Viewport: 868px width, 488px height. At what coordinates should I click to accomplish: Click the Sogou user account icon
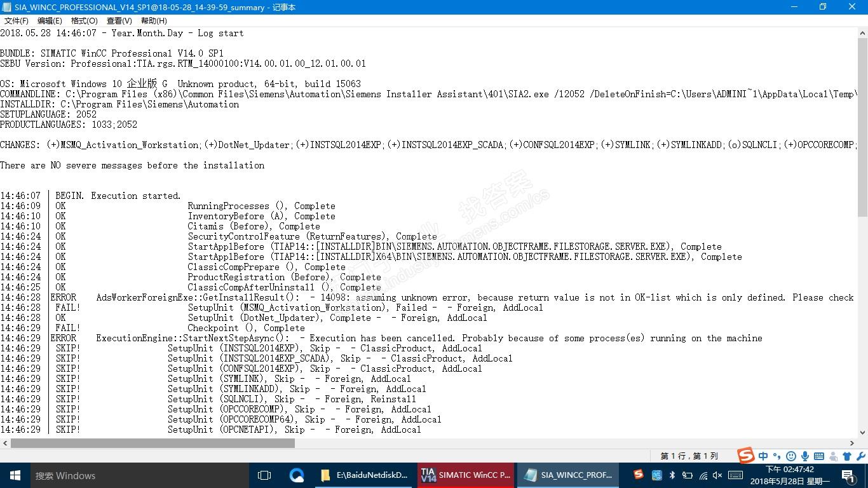(x=833, y=456)
